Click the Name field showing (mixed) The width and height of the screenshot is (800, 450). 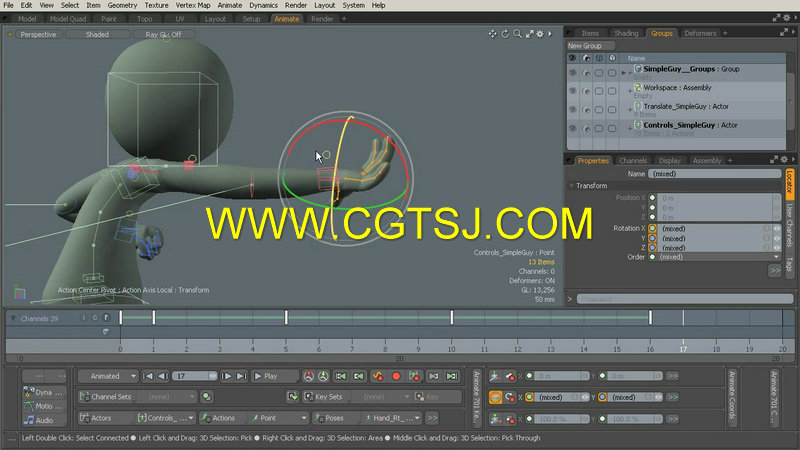714,174
